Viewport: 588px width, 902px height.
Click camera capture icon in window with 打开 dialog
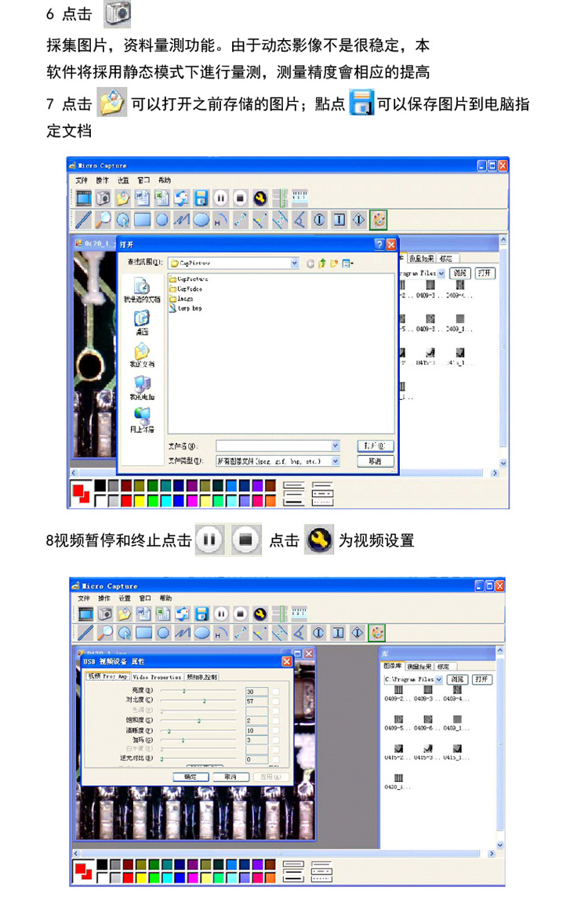[103, 198]
